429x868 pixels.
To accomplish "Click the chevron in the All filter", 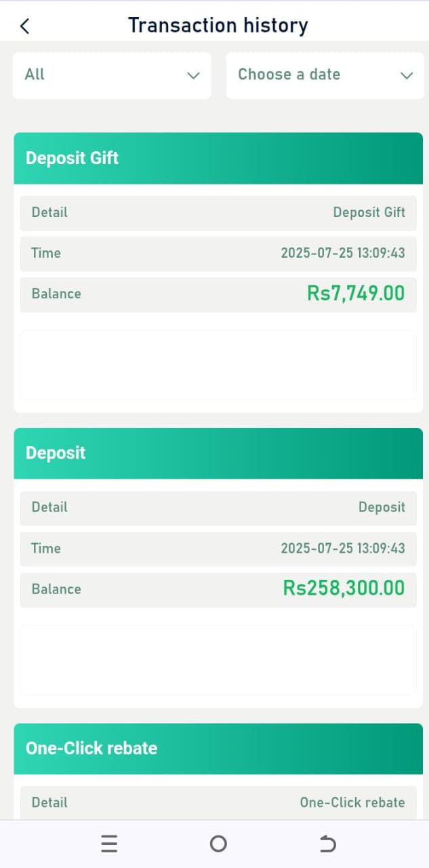I will (193, 75).
